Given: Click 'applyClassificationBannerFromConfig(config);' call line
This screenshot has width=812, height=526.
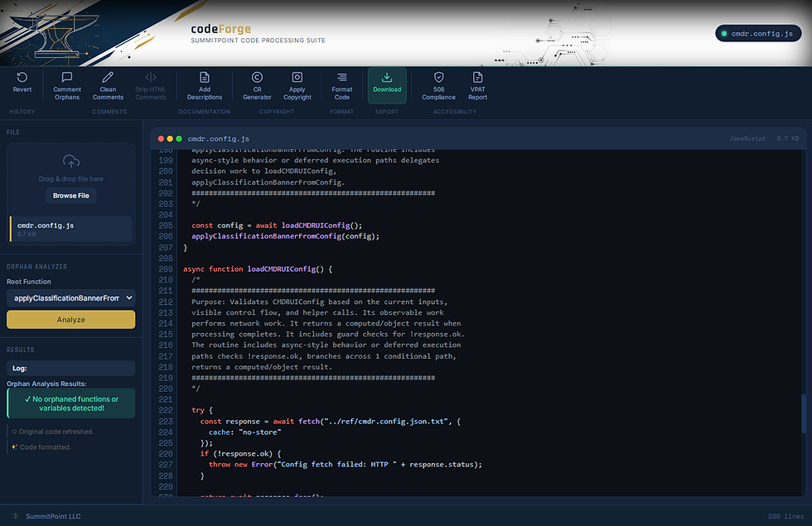Looking at the screenshot, I should point(285,236).
